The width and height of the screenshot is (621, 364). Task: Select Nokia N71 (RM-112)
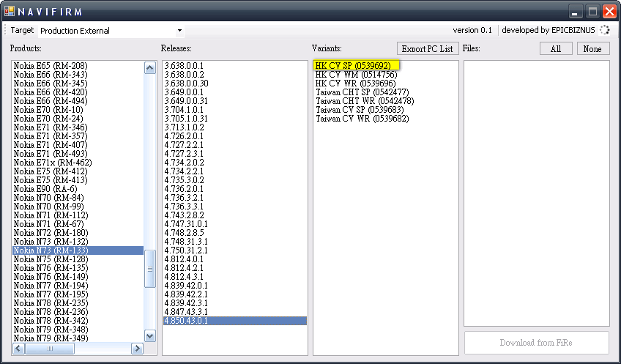51,215
